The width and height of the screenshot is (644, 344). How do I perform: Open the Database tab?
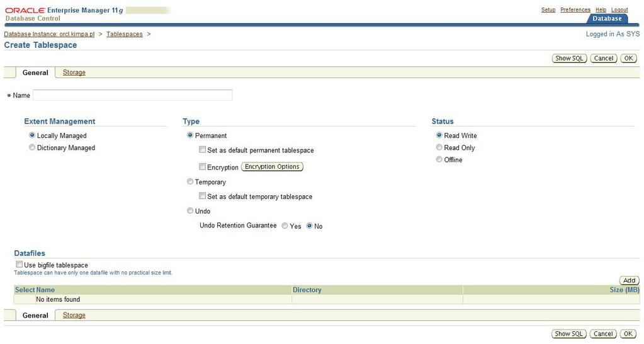(607, 18)
